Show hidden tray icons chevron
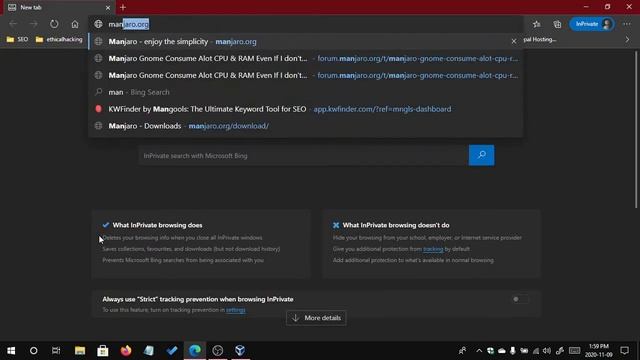The width and height of the screenshot is (640, 360). pos(479,351)
